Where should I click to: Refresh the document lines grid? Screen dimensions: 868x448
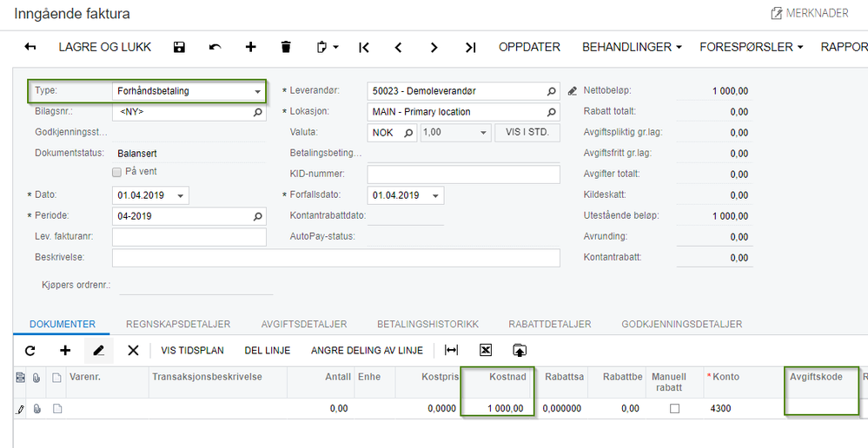click(x=30, y=350)
